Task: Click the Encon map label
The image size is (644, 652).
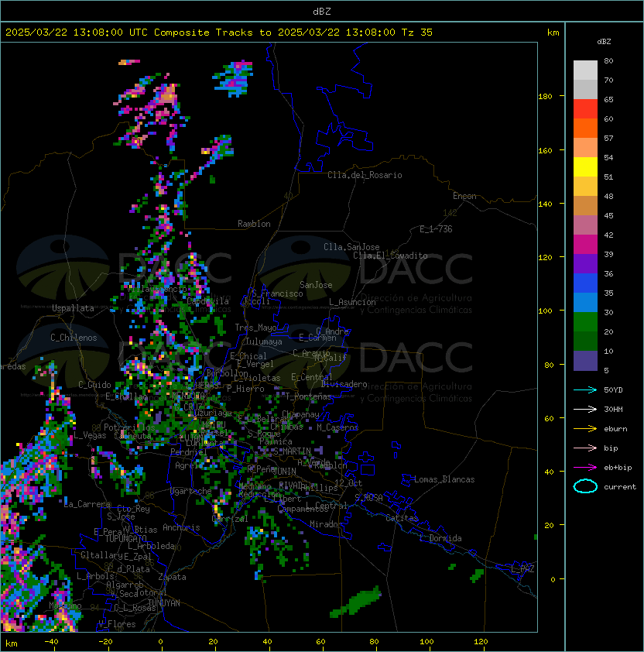Action: coord(464,196)
